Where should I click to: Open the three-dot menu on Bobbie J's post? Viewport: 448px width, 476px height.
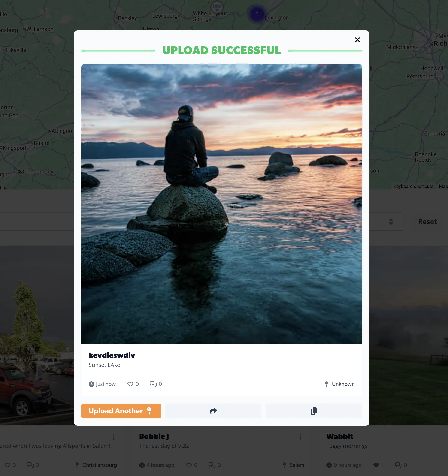point(300,437)
